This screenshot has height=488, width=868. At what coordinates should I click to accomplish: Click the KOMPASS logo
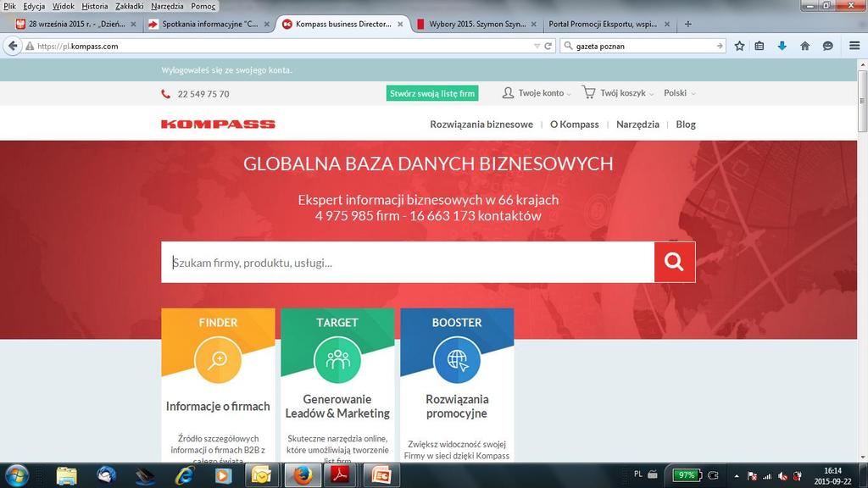[218, 125]
